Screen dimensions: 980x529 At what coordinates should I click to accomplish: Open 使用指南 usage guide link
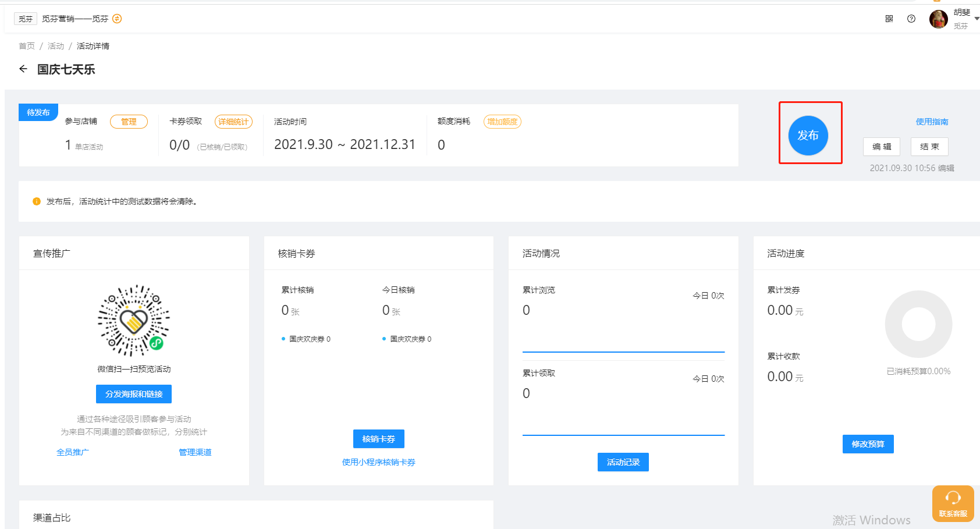coord(932,122)
